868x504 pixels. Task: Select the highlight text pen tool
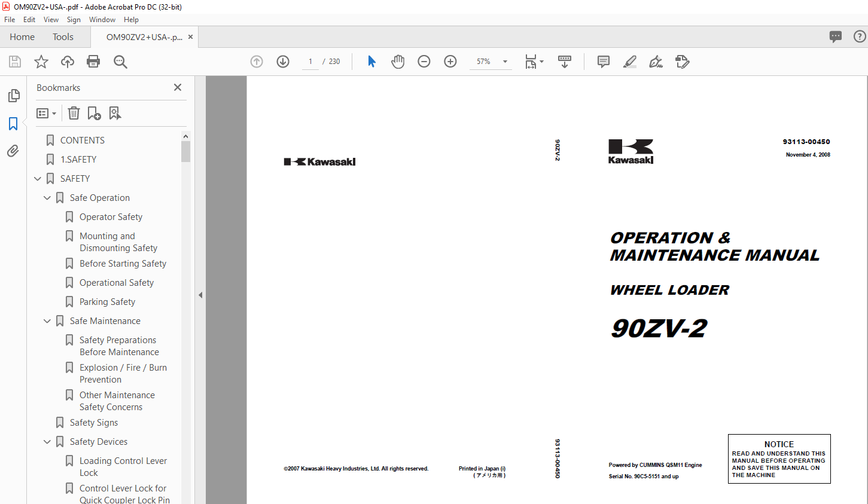(x=630, y=62)
